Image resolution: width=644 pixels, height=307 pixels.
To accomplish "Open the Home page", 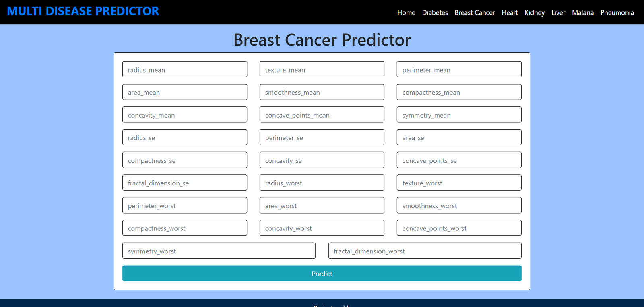I will (406, 12).
